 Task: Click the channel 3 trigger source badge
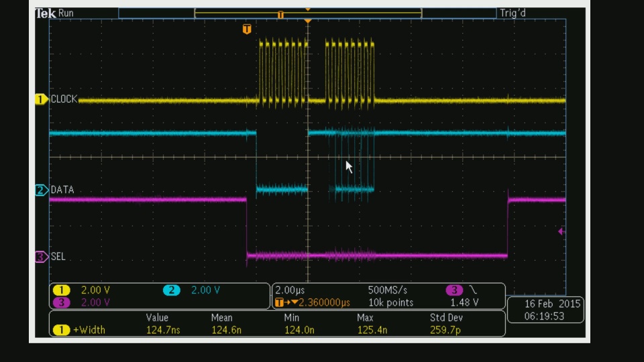tap(454, 290)
